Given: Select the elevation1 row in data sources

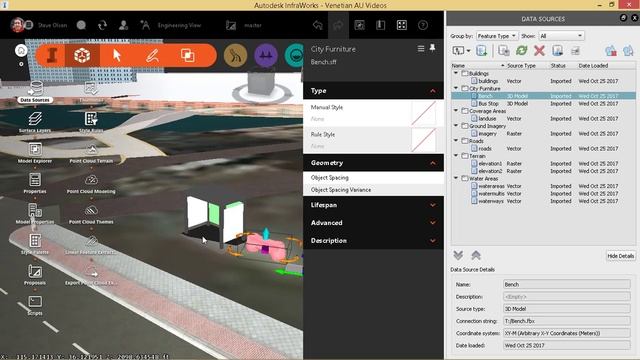Looking at the screenshot, I should pos(543,163).
